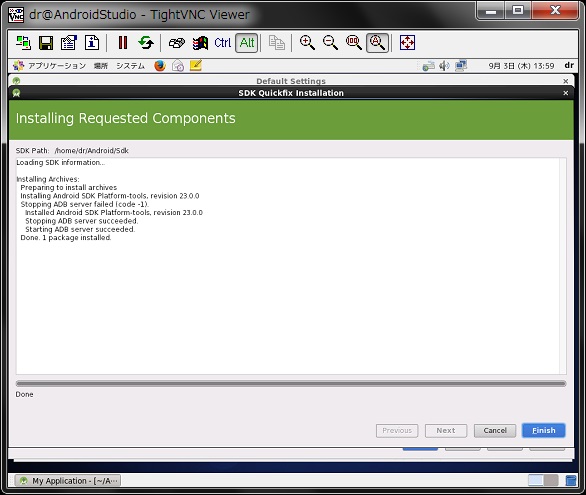Send Ctrl+Esc Windows-flag icon
The image size is (586, 495).
tap(200, 43)
